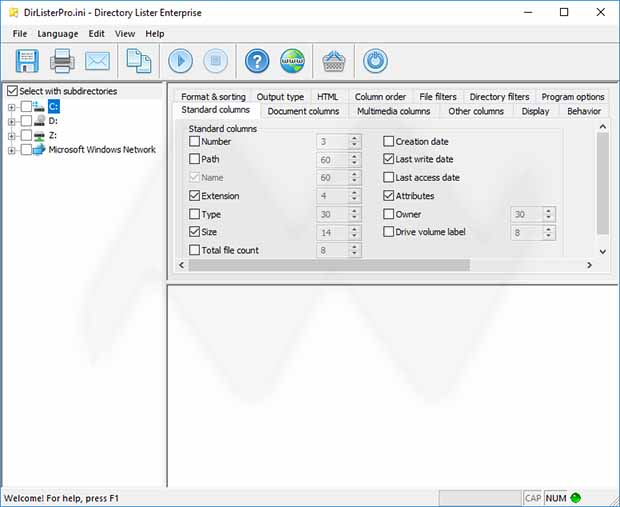The width and height of the screenshot is (620, 507).
Task: Switch to the Multimedia columns tab
Action: click(x=393, y=112)
